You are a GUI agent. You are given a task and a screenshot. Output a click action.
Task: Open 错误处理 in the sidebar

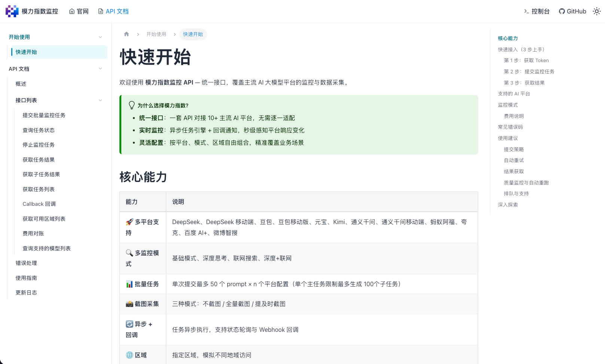(x=26, y=263)
